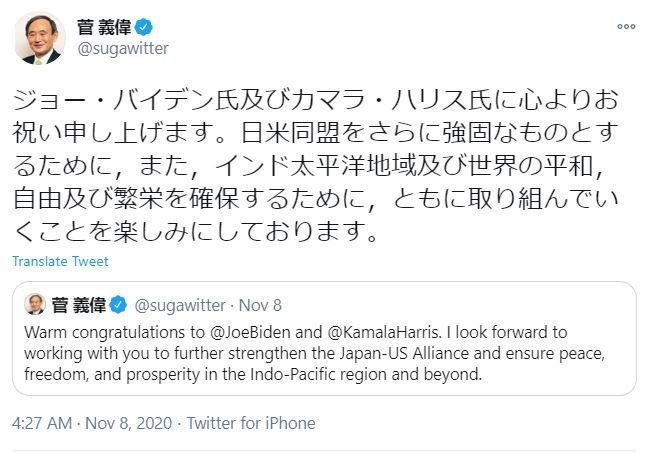This screenshot has width=651, height=452.
Task: Open the 菅 義偉 profile name at top
Action: click(x=103, y=26)
